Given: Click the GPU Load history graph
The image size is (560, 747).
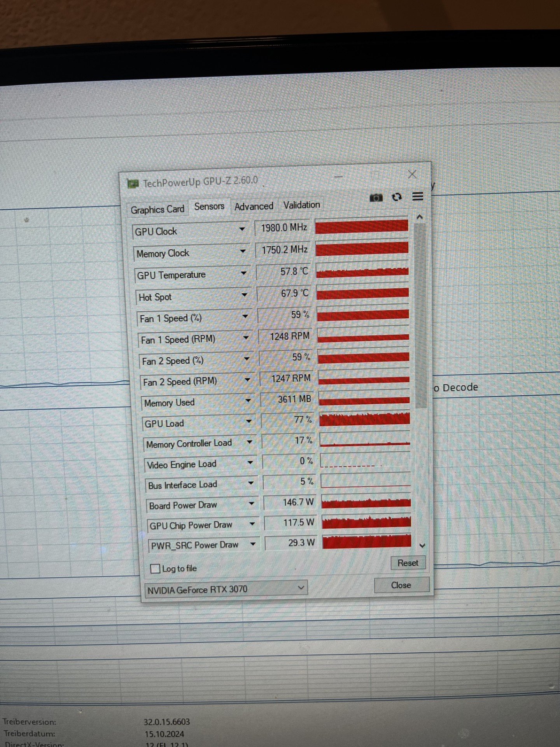Looking at the screenshot, I should (365, 419).
